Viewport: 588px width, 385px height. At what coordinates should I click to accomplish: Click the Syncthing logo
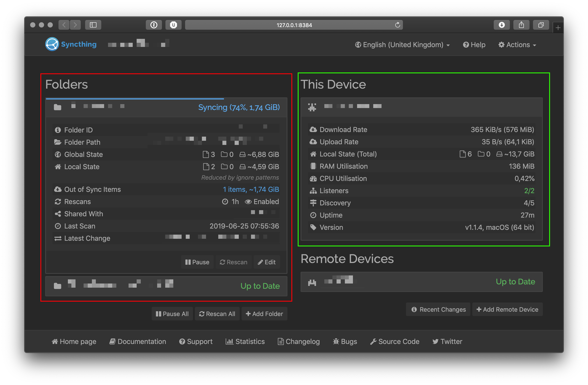52,44
